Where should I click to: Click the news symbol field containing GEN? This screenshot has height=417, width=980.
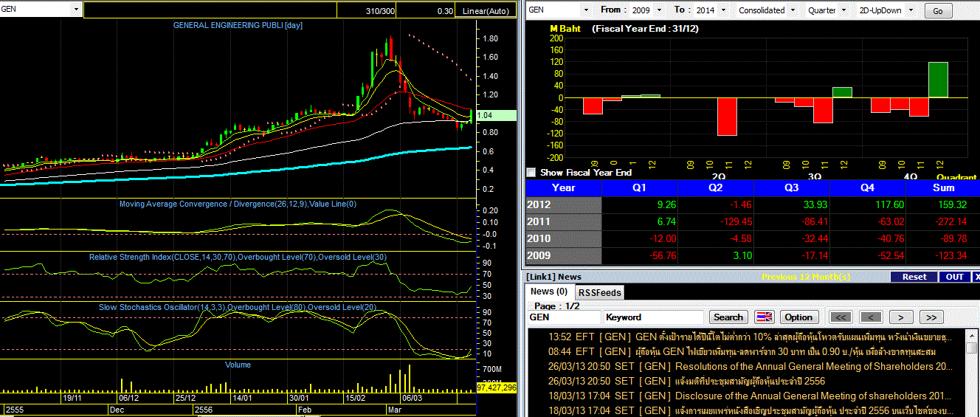tap(564, 317)
